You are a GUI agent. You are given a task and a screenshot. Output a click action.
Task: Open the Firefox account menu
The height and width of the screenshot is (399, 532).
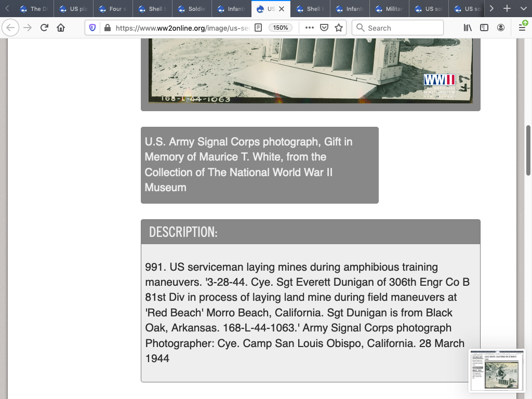click(x=501, y=28)
